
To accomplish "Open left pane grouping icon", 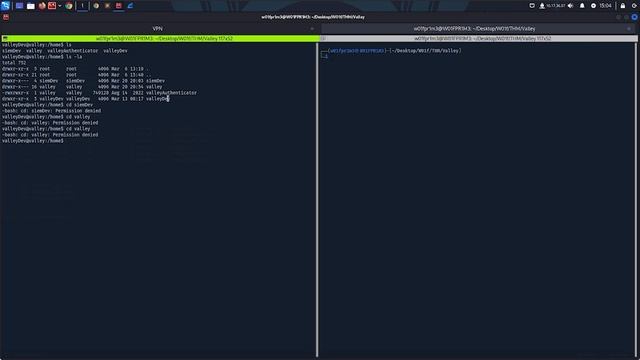I will 5,38.
